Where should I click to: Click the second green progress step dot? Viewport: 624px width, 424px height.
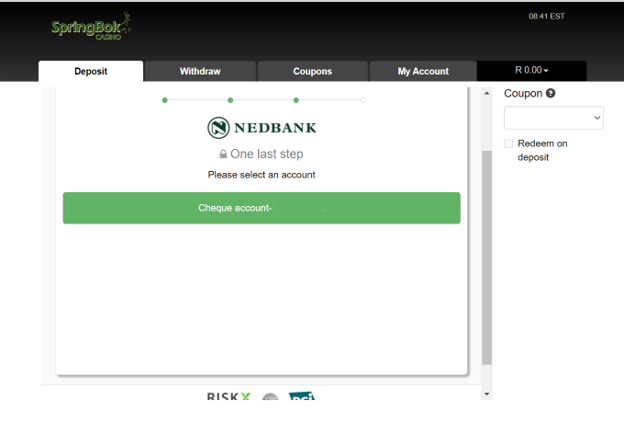tap(230, 100)
